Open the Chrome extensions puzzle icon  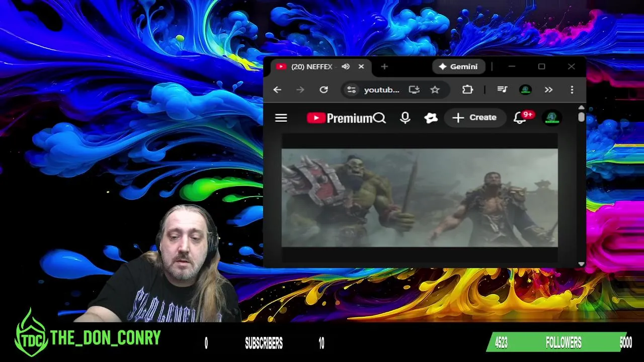tap(467, 89)
